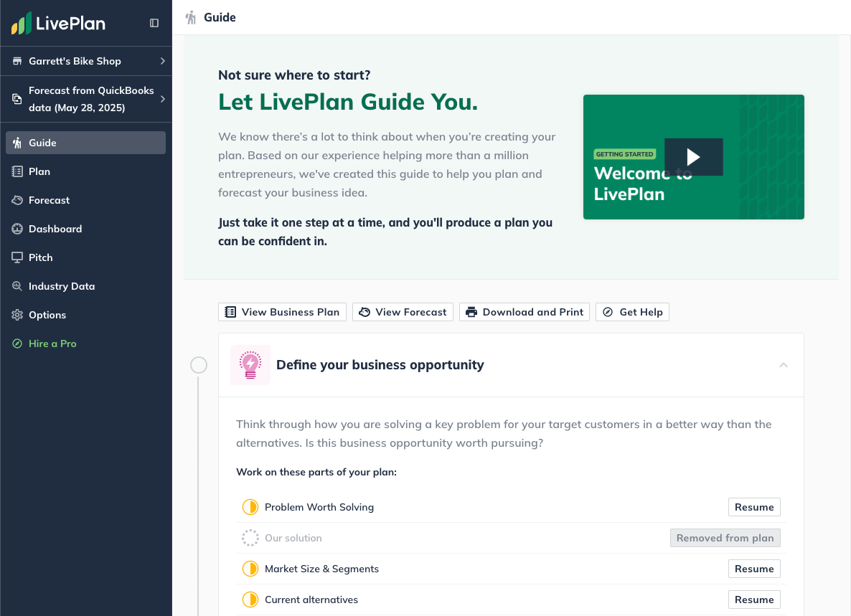
Task: Click the Market Size & Segments label
Action: [322, 569]
